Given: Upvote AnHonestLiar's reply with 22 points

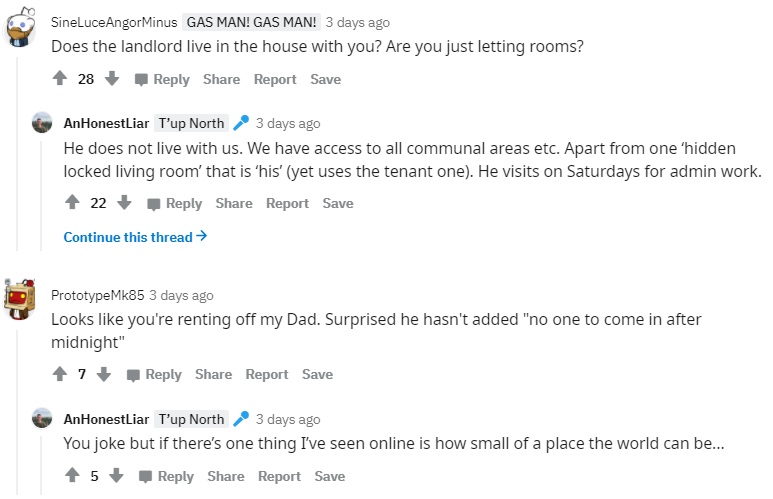Looking at the screenshot, I should (72, 204).
